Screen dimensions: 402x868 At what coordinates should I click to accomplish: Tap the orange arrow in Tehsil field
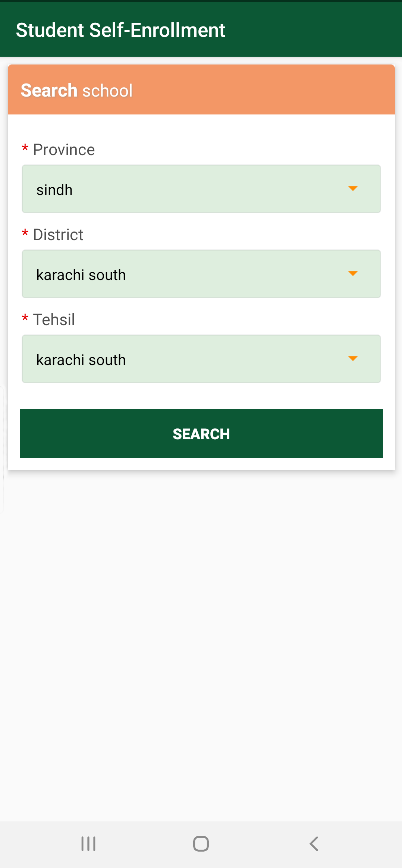pyautogui.click(x=352, y=359)
